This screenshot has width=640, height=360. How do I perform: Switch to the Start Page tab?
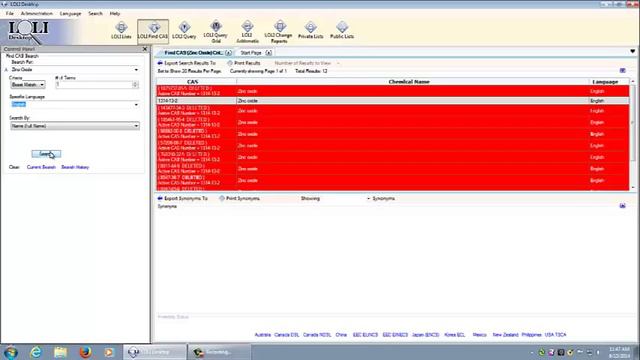coord(251,53)
